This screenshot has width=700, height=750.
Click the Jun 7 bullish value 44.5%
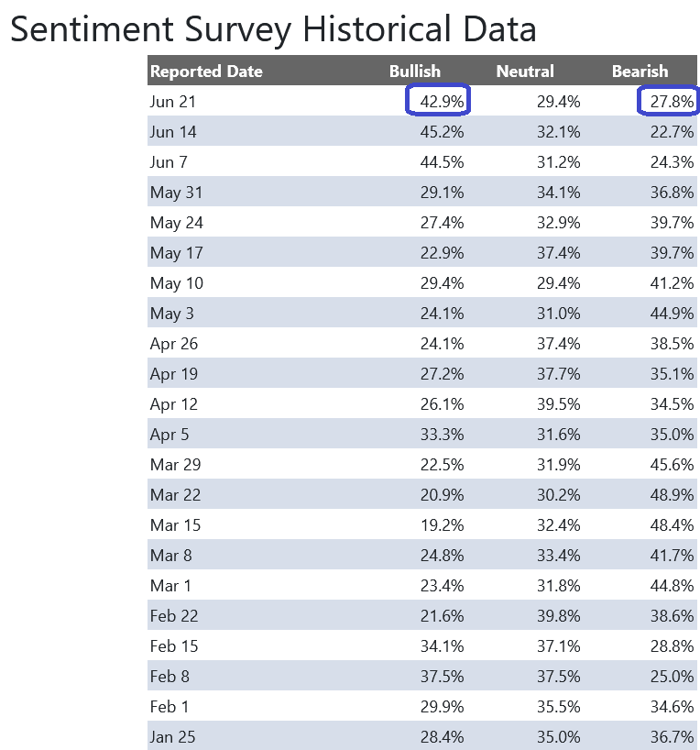point(442,162)
